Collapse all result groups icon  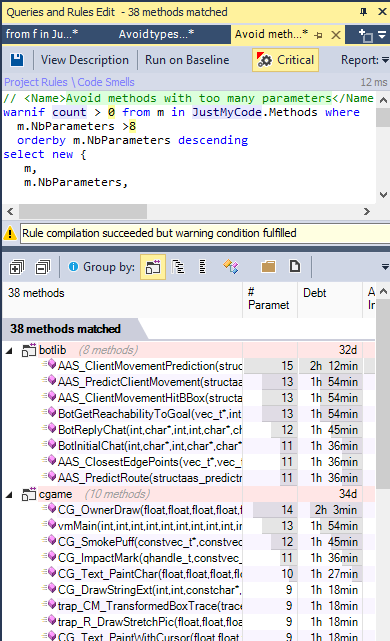pyautogui.click(x=43, y=267)
